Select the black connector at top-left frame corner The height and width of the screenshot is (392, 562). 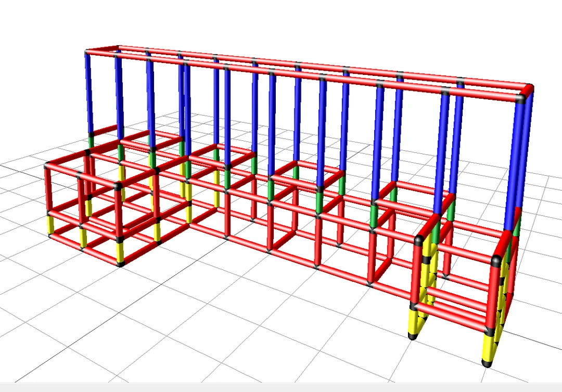(88, 52)
